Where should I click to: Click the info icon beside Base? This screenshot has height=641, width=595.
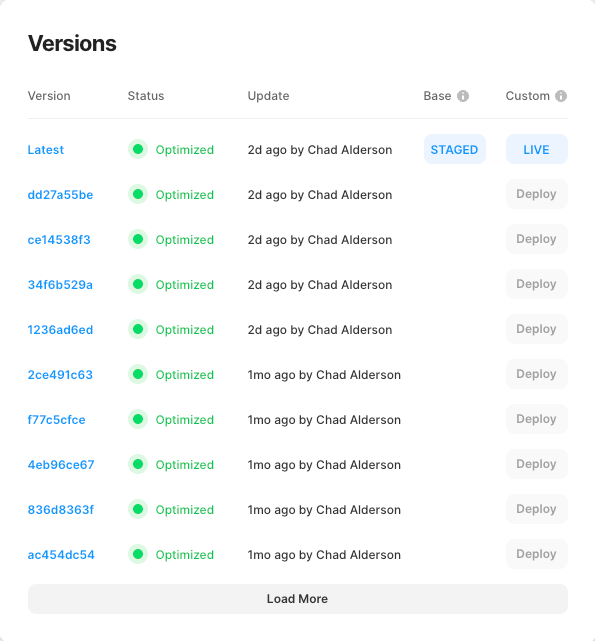pos(463,96)
